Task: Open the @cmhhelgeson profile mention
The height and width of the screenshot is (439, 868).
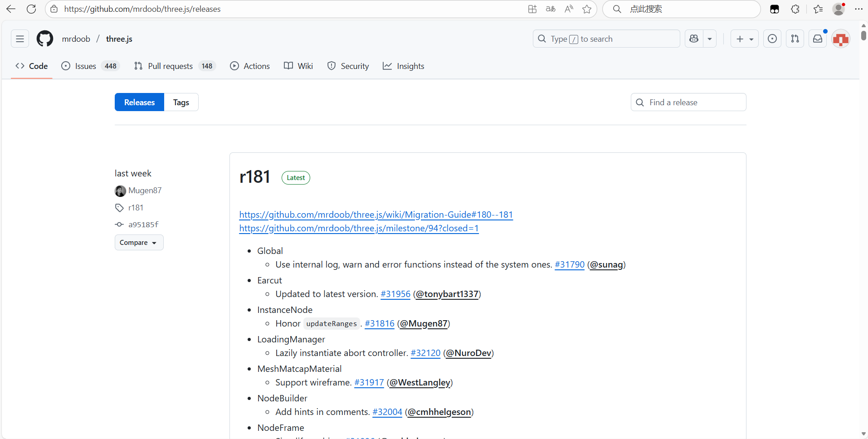Action: pos(439,412)
